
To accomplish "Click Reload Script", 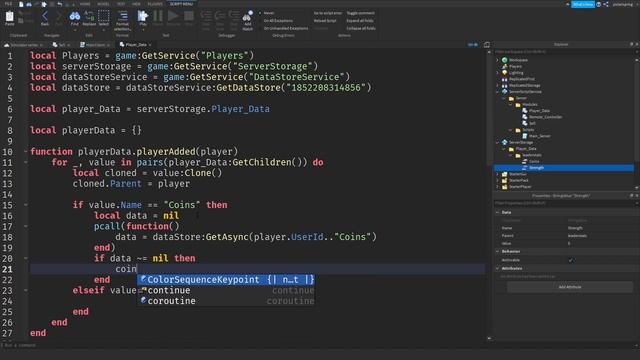I will [325, 20].
